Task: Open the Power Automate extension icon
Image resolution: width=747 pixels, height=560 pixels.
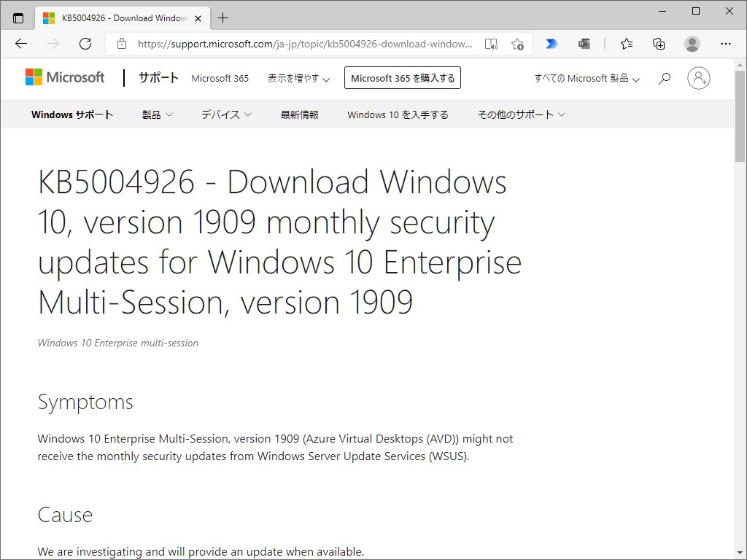Action: (551, 44)
